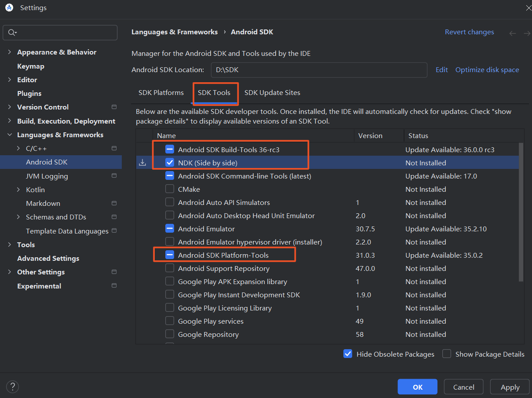
Task: Sort table by Status column header
Action: (x=464, y=135)
